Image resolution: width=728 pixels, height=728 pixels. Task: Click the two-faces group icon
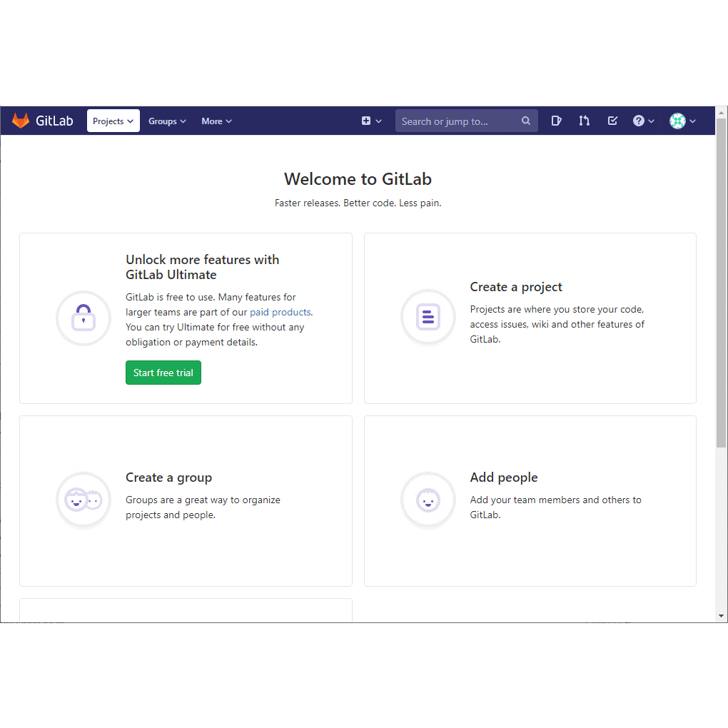[x=84, y=500]
